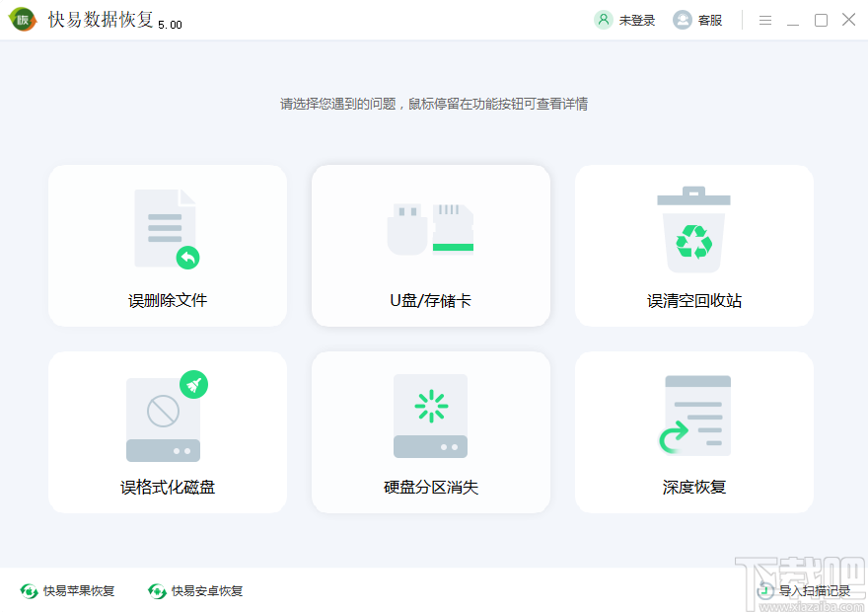The height and width of the screenshot is (612, 868).
Task: Click the formatted disk icon with broom
Action: [167, 416]
